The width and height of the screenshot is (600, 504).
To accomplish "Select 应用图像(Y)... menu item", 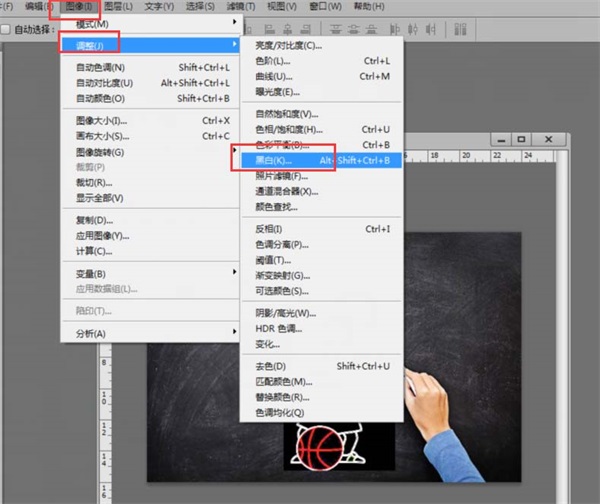I will [x=151, y=235].
